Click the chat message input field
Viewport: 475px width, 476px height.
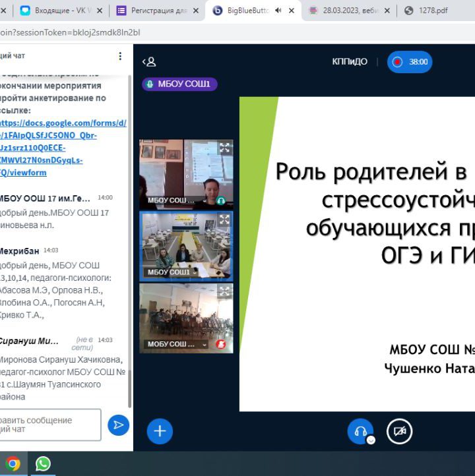pyautogui.click(x=49, y=425)
